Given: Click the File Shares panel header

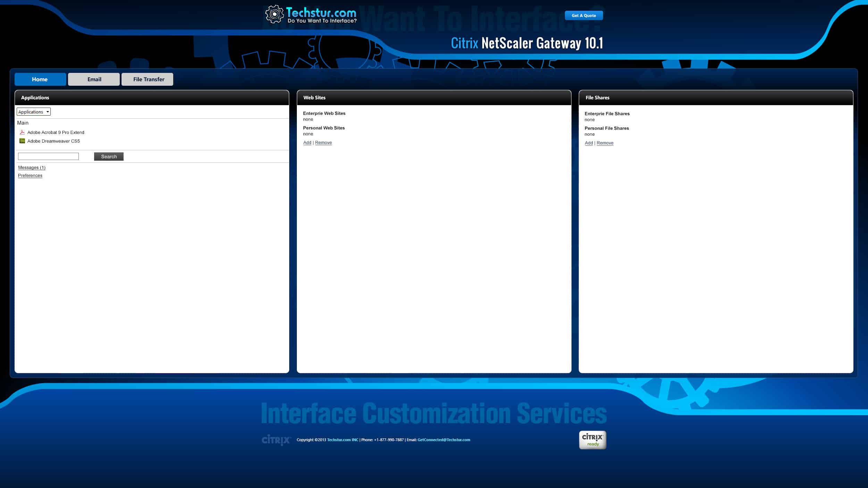Looking at the screenshot, I should point(716,98).
